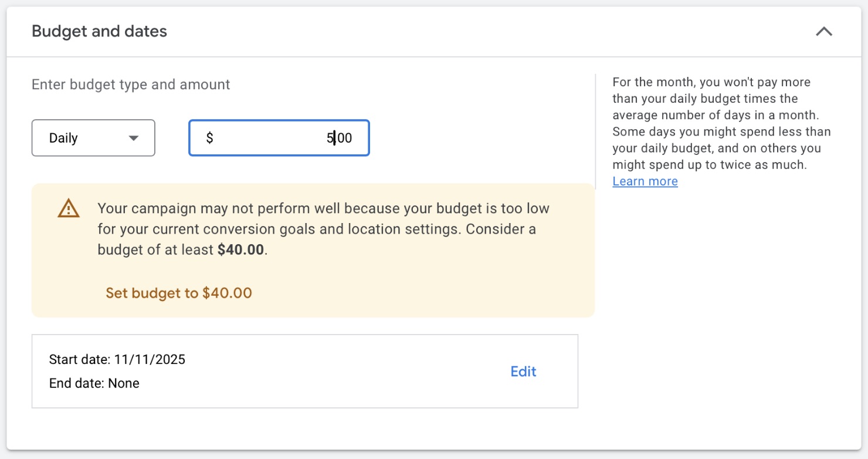Screen dimensions: 868x459
Task: Select the End date: None text
Action: click(94, 383)
